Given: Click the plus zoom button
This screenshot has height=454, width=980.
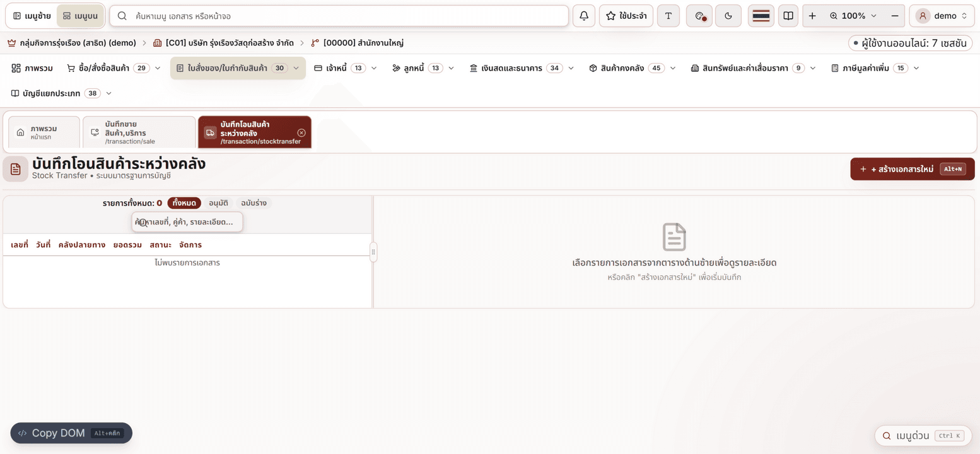Looking at the screenshot, I should coord(812,16).
